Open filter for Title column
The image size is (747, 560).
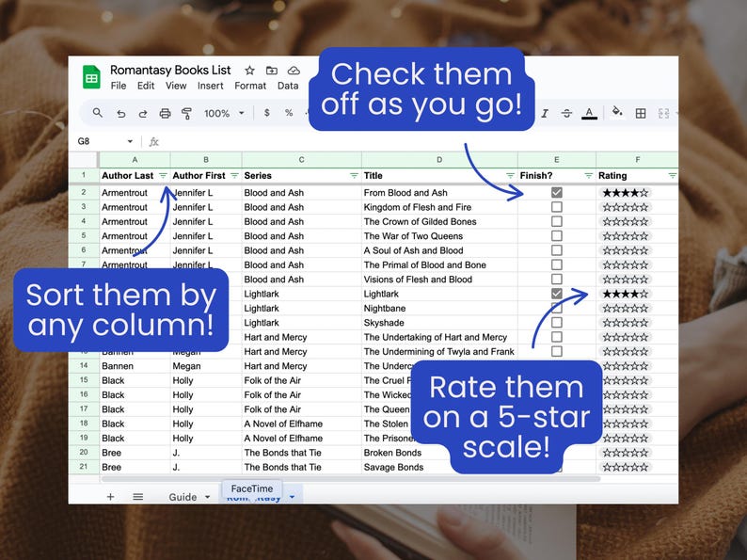[x=510, y=176]
